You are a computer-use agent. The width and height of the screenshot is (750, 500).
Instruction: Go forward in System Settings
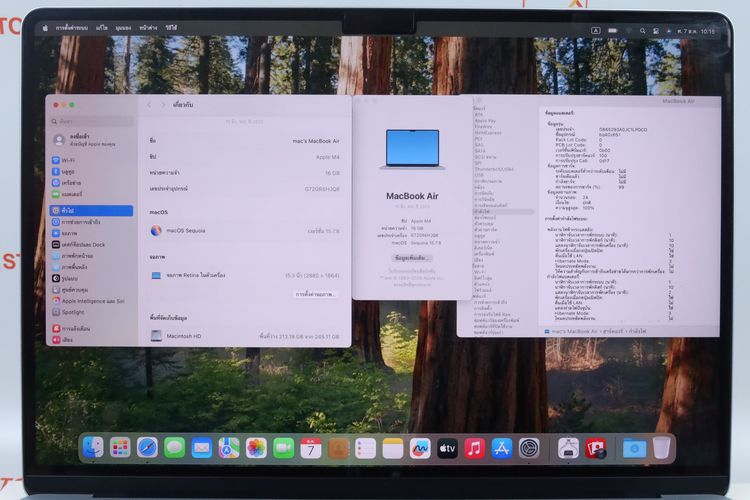pyautogui.click(x=163, y=105)
